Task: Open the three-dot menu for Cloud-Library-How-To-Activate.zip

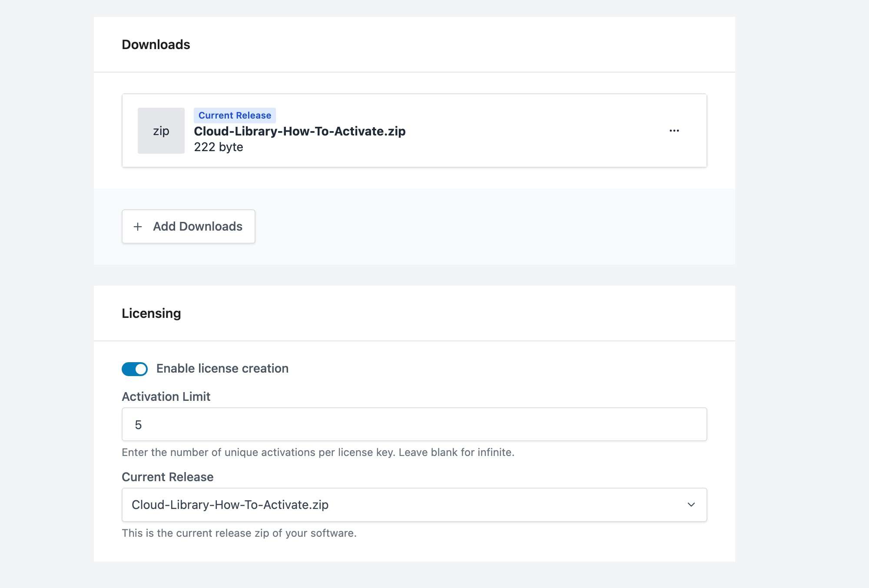Action: pyautogui.click(x=674, y=131)
